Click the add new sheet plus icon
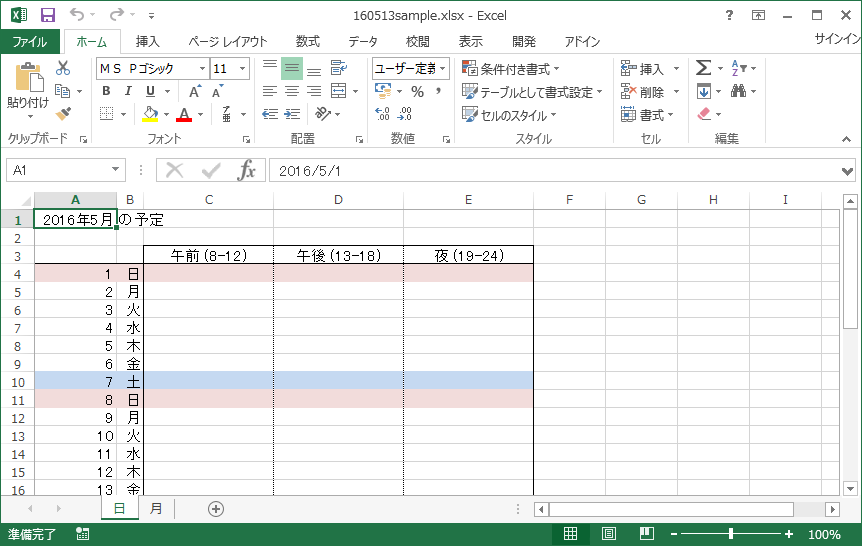862x546 pixels. click(x=215, y=508)
